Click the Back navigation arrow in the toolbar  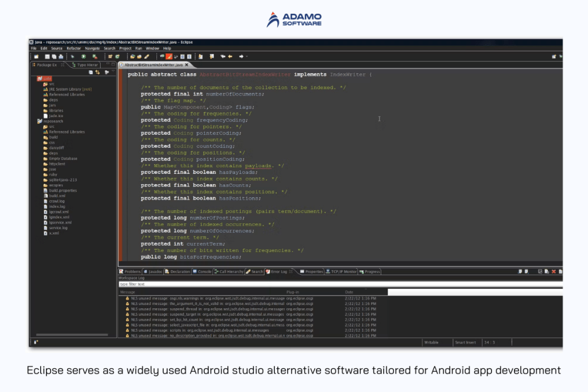(x=223, y=56)
